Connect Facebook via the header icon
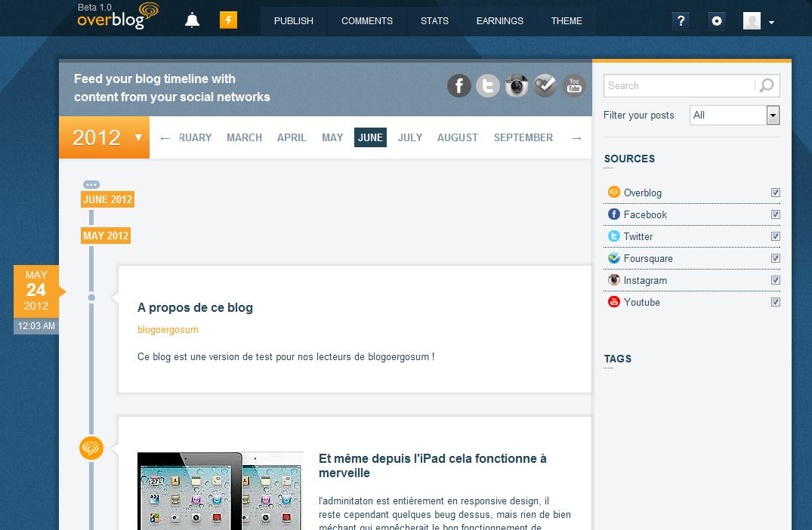The width and height of the screenshot is (812, 530). click(x=459, y=85)
